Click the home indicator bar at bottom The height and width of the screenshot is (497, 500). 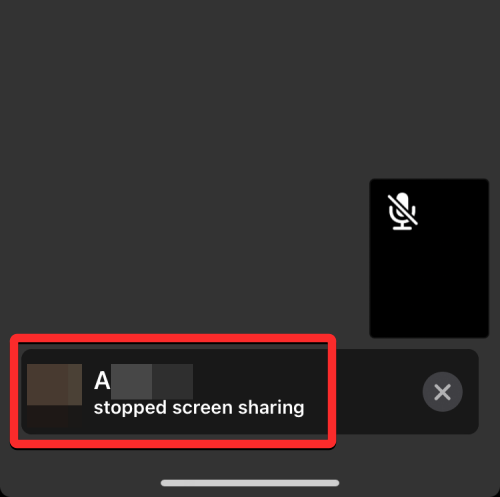tap(250, 483)
